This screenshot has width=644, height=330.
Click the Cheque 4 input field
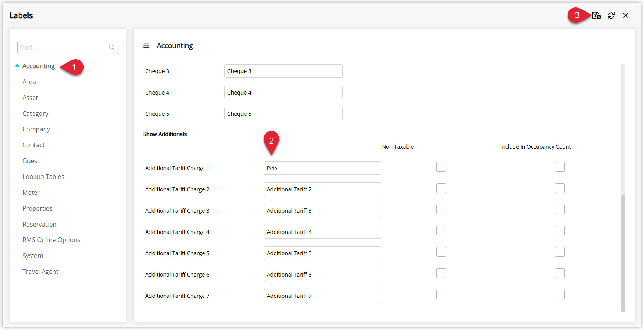[283, 93]
